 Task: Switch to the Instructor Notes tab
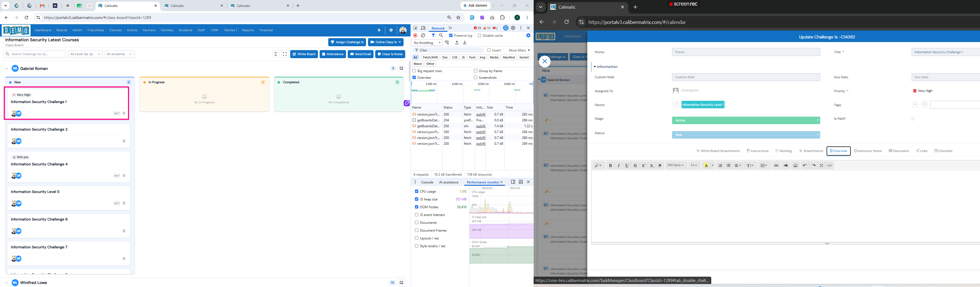[868, 151]
